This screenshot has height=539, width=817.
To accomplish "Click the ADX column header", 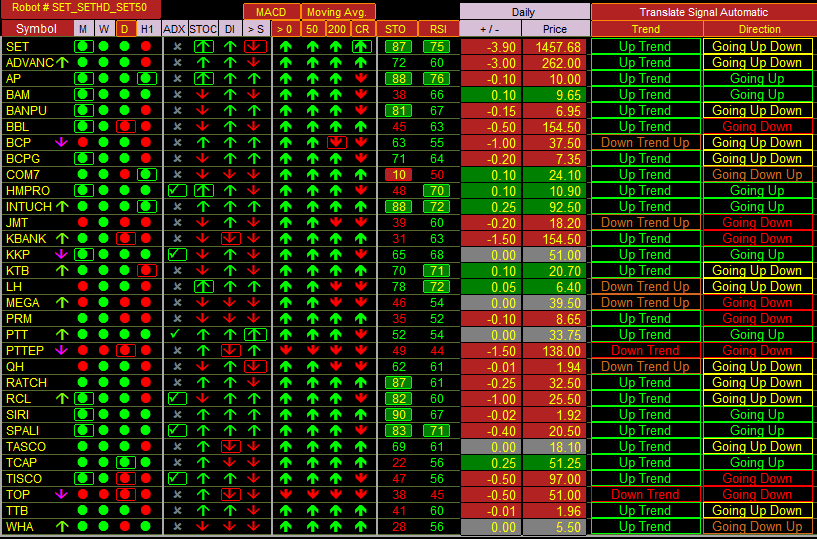I will coord(175,29).
